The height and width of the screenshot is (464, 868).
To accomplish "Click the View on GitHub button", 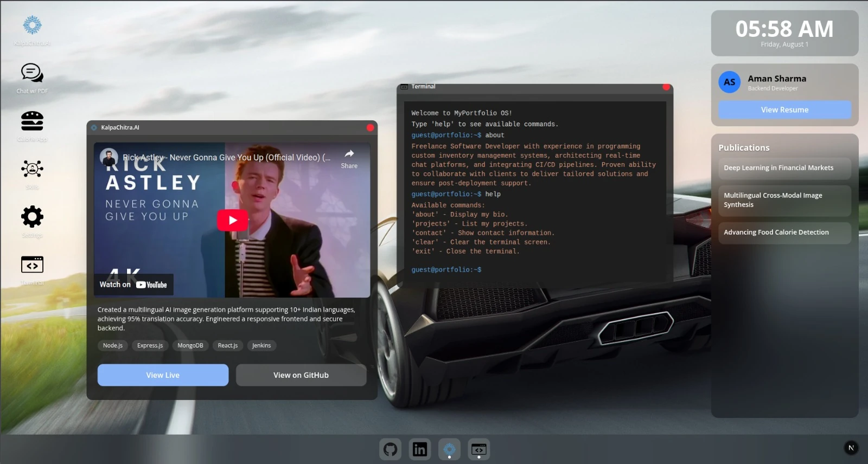I will coord(301,375).
